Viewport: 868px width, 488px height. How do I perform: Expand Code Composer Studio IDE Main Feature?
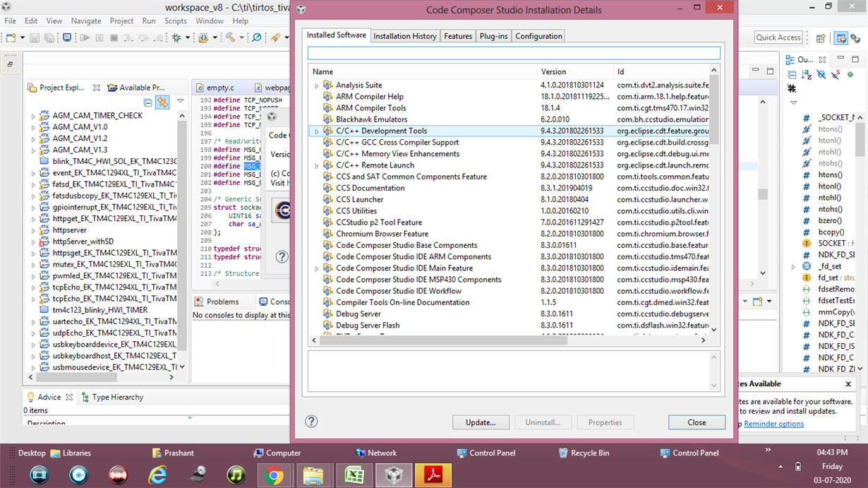317,268
